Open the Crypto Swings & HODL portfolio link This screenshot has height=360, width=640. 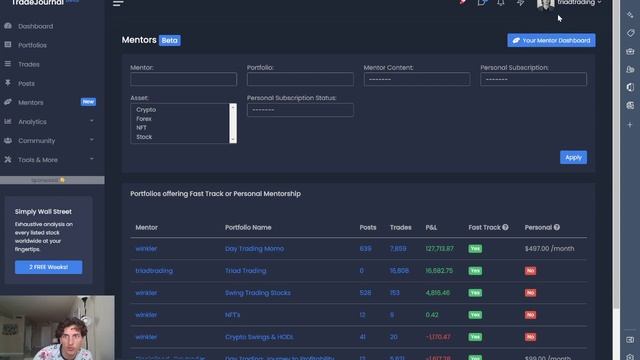point(259,337)
